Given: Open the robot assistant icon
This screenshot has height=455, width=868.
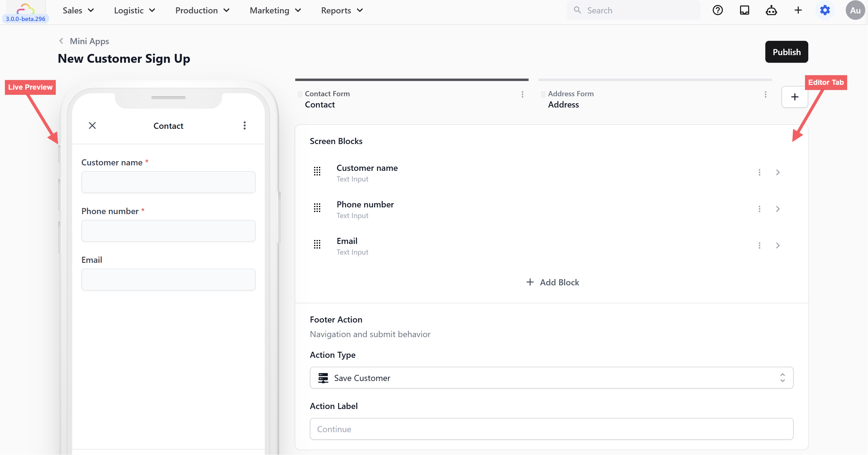Looking at the screenshot, I should [771, 10].
